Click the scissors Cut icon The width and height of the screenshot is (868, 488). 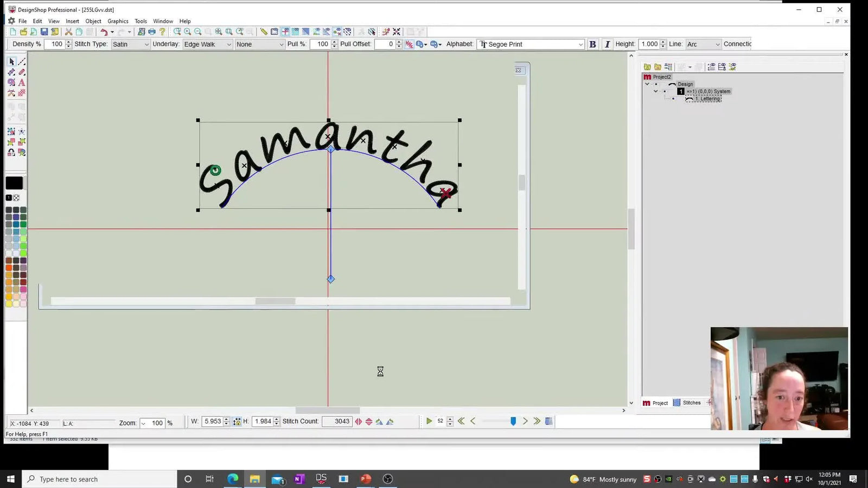(x=68, y=32)
